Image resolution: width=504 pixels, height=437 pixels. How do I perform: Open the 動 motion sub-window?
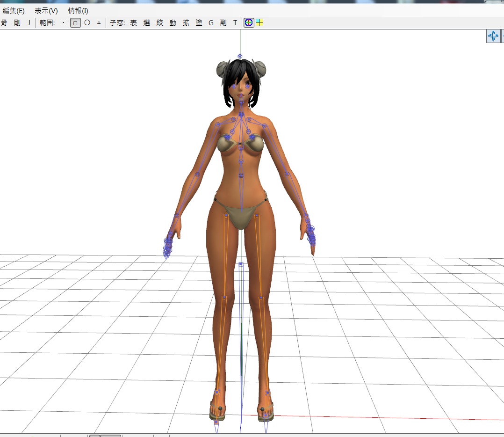click(173, 22)
